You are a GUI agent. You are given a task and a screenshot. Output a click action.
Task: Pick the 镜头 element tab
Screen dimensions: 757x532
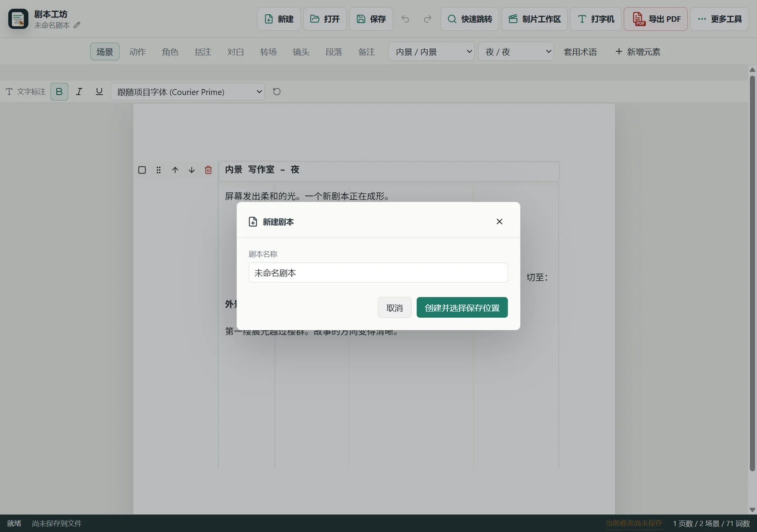point(301,52)
